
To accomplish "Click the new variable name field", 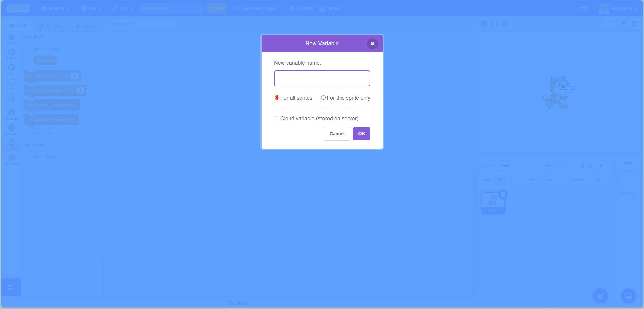I will [322, 78].
